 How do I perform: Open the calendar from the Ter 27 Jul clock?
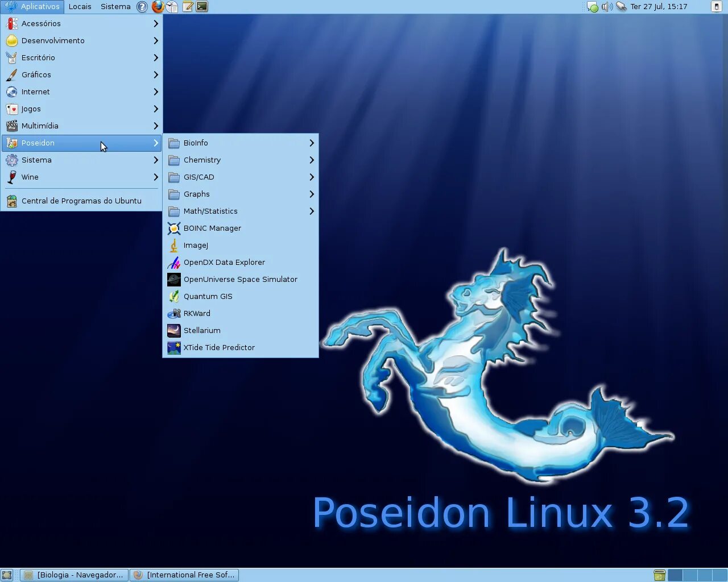(x=659, y=7)
